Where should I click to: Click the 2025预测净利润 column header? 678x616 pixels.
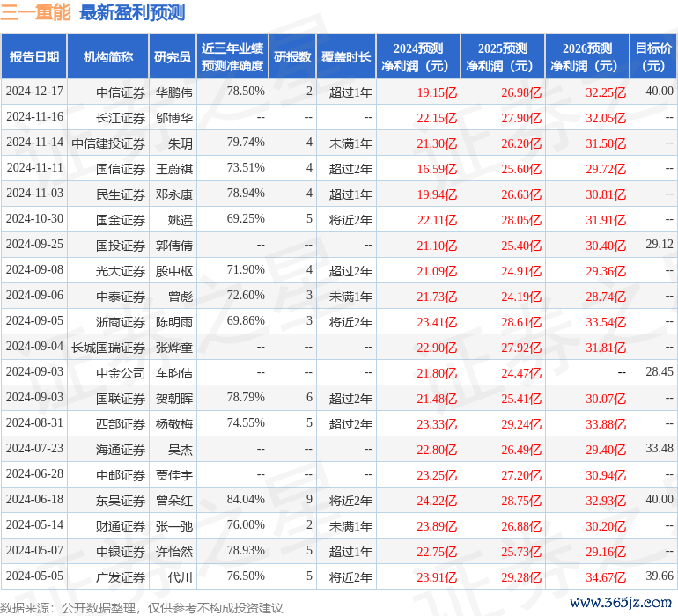click(x=503, y=56)
